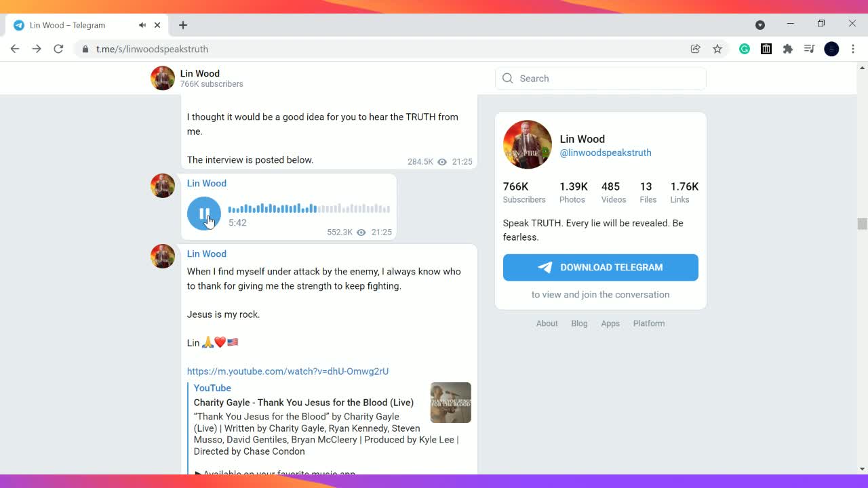Open Grammarly extension

coord(745,49)
